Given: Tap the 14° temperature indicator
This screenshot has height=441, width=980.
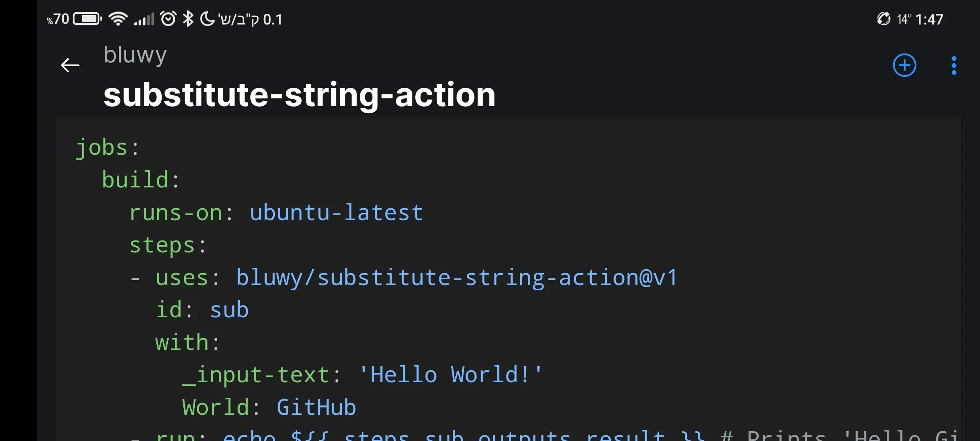Looking at the screenshot, I should (x=903, y=19).
